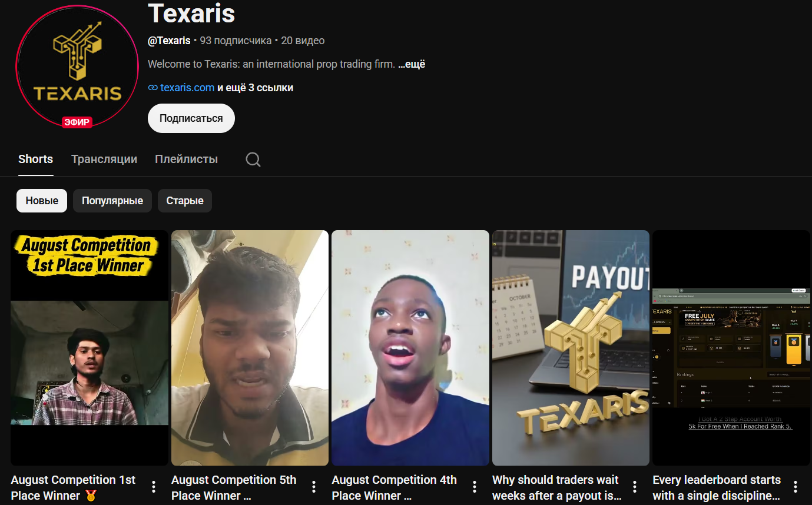Viewport: 812px width, 505px height.
Task: Open the Free July competition leaderboard thumbnail
Action: tap(731, 348)
